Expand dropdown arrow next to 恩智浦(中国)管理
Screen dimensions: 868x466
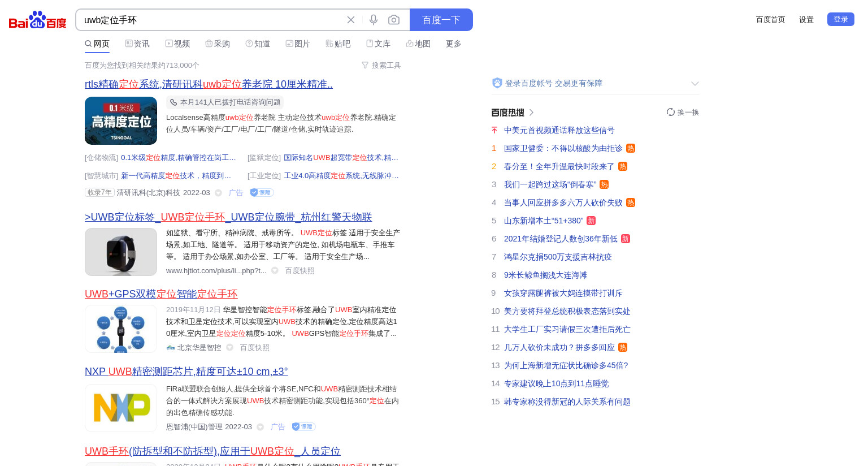pos(260,427)
